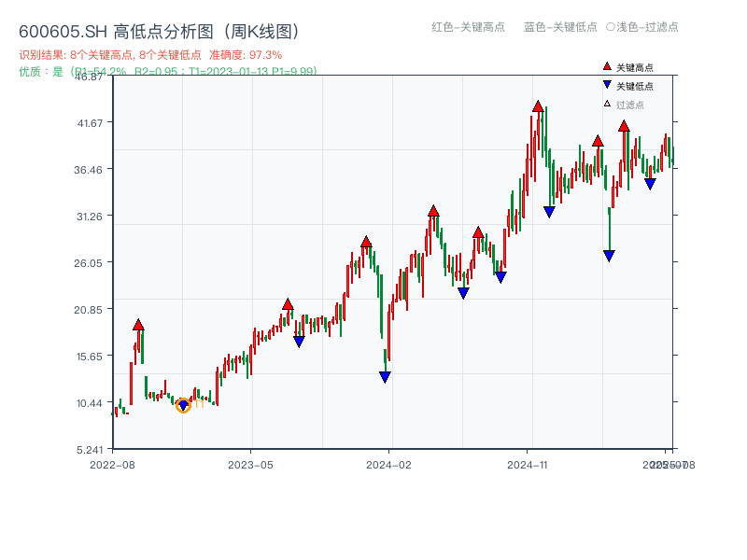Click the 蓝色-关键低点 header text

560,27
